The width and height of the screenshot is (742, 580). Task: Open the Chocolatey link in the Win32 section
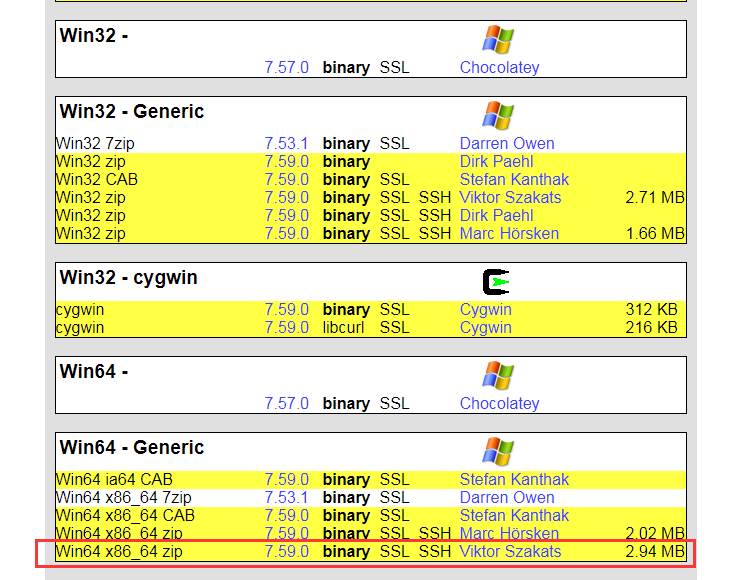click(x=499, y=68)
